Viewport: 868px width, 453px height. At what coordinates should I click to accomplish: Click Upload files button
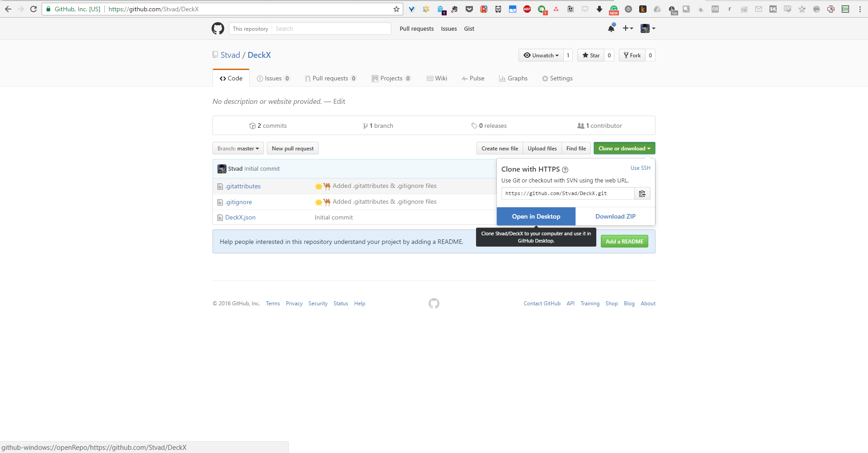[x=542, y=148]
